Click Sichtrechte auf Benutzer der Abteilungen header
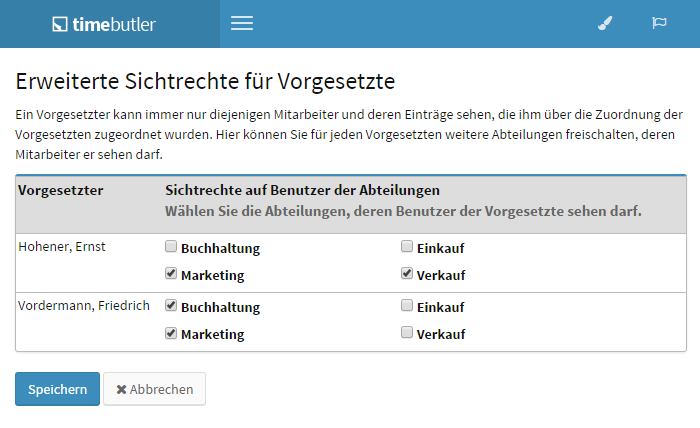Screen dimensions: 700x428 [x=302, y=190]
